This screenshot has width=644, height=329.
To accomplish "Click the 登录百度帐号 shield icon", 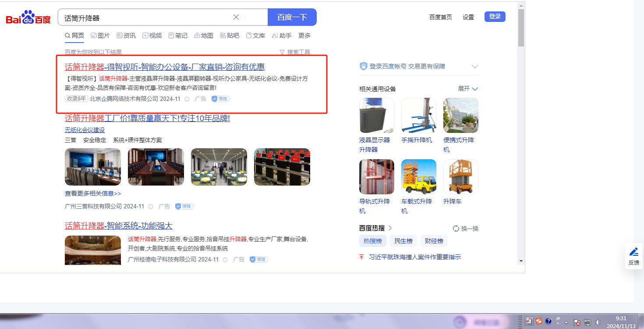I will [x=363, y=66].
